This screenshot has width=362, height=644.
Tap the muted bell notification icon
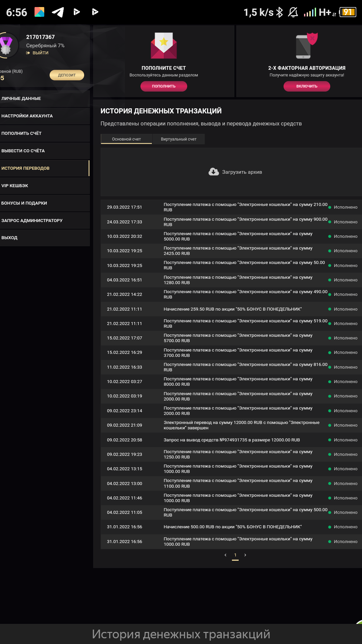click(293, 12)
